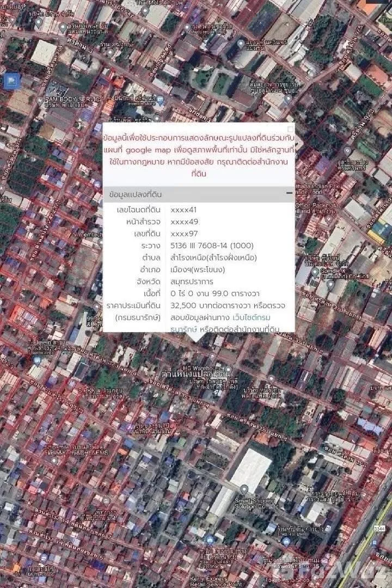Click the Smart Shipping Solution map pin
392x588 pixels.
244,489
